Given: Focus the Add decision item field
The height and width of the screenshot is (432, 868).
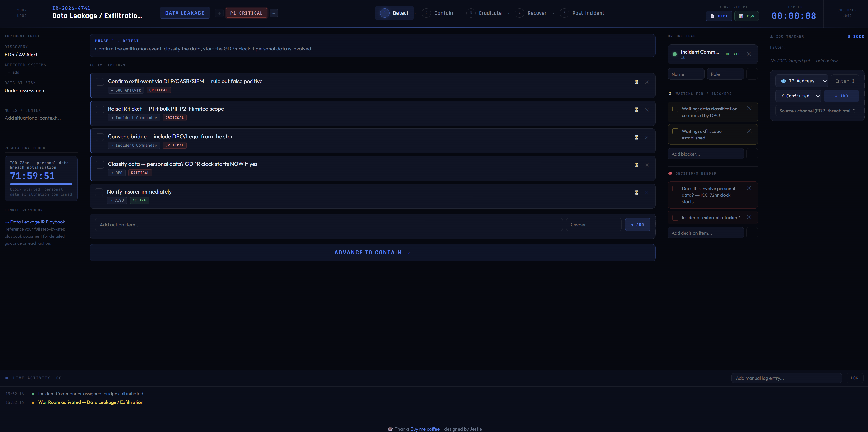Looking at the screenshot, I should [706, 233].
